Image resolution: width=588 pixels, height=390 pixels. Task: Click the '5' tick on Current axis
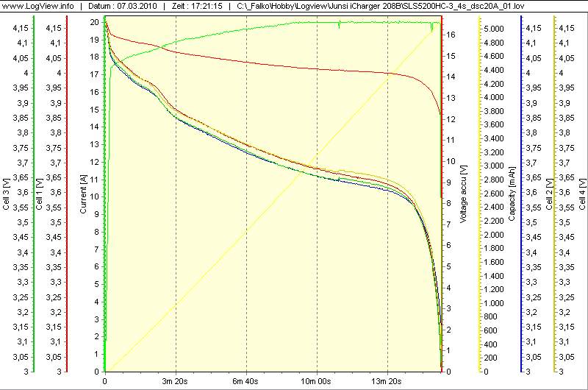click(97, 284)
